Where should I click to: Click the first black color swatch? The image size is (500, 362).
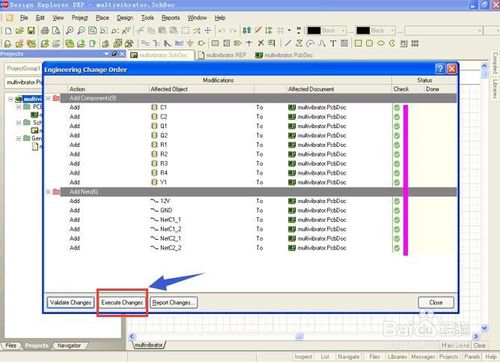click(314, 31)
